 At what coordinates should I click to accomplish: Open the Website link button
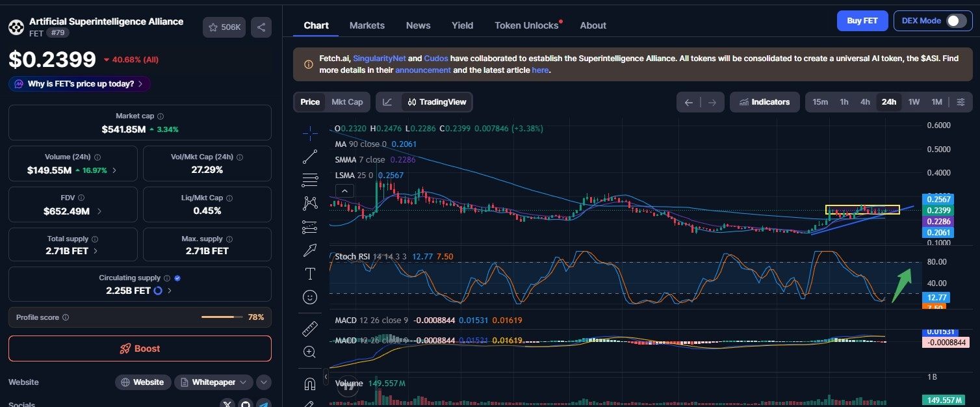click(x=143, y=382)
